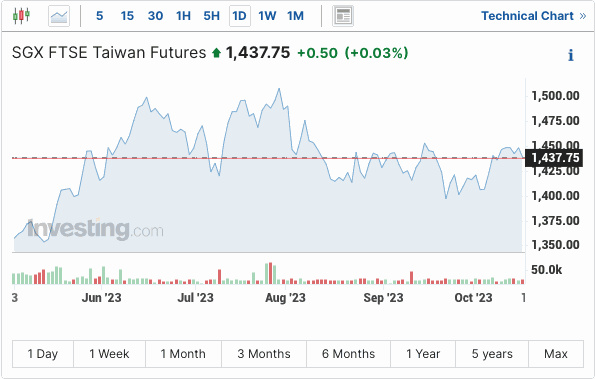Switch to candlestick chart type
This screenshot has width=595, height=379.
coord(21,16)
